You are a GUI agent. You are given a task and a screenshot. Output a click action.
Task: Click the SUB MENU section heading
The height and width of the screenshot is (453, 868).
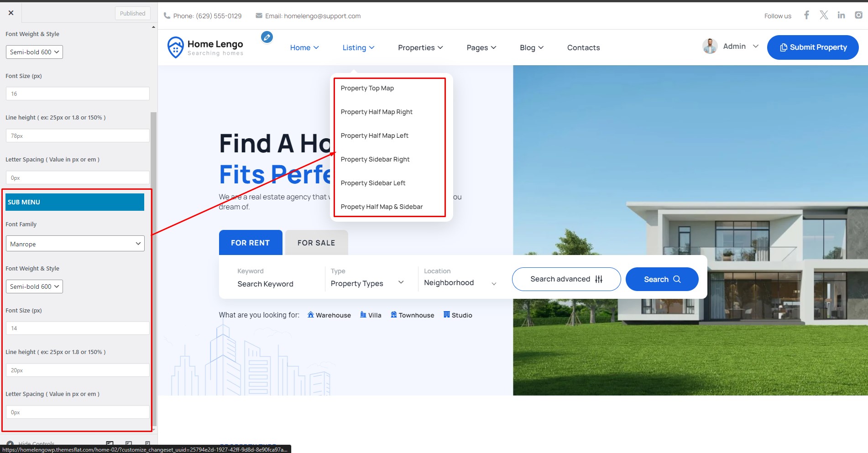pos(75,202)
